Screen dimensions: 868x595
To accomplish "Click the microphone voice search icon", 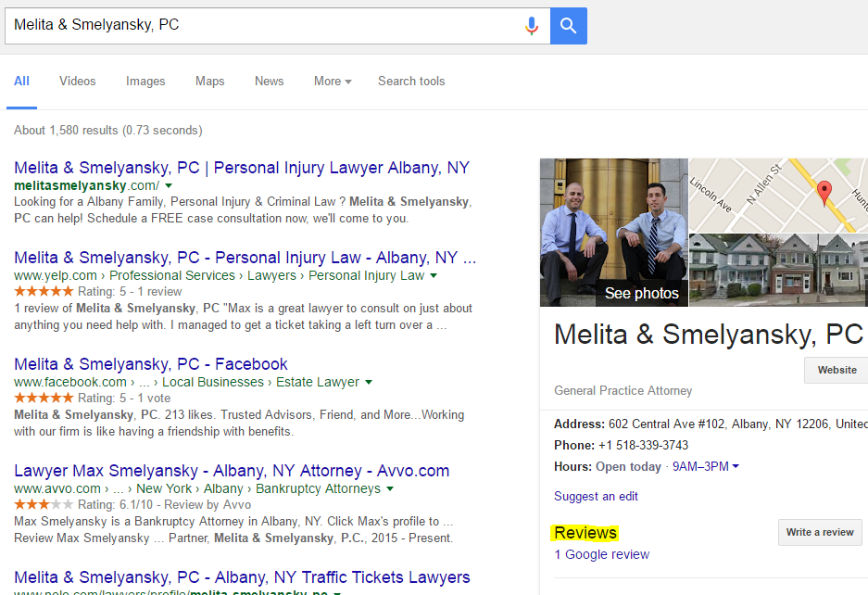I will 532,25.
